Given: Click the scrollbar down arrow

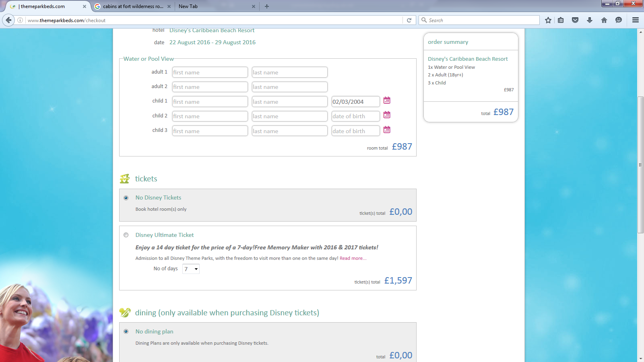Looking at the screenshot, I should [640, 358].
